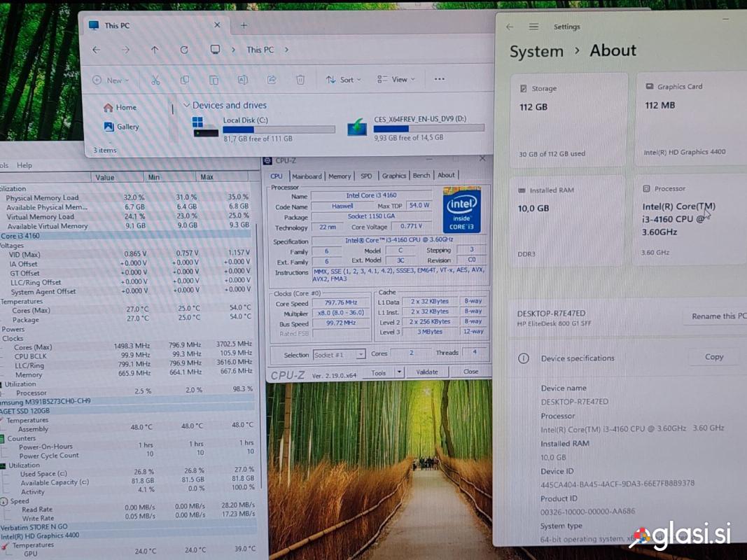Switch to the Memory tab in CPU-Z

pos(340,176)
